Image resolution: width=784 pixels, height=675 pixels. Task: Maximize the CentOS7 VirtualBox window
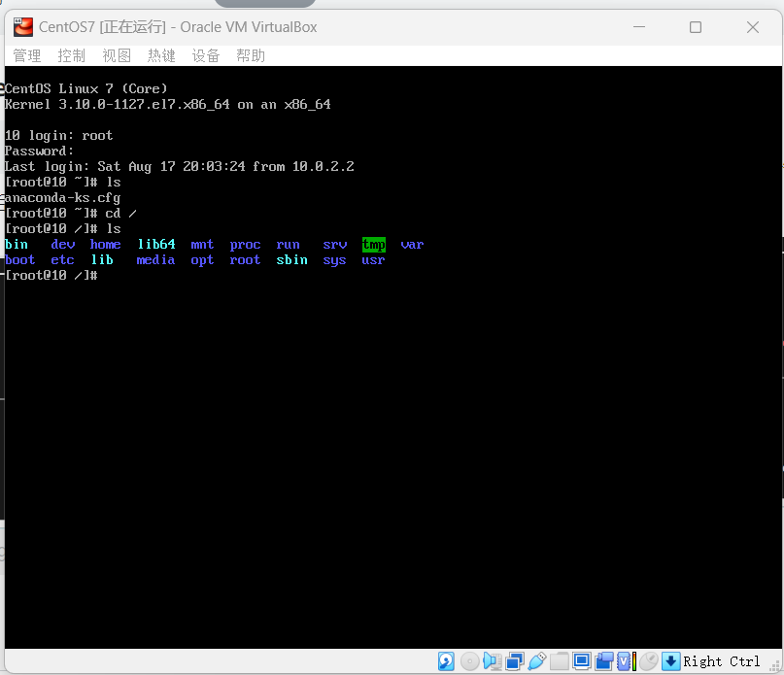[x=696, y=27]
